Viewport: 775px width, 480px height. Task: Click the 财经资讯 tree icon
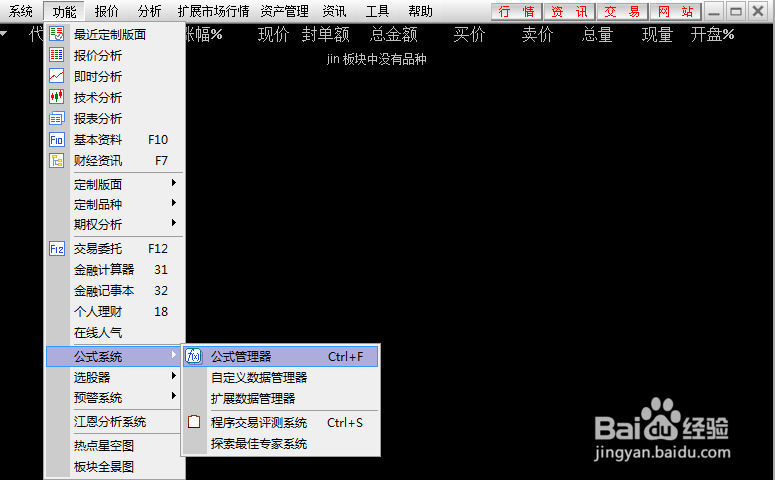[57, 160]
